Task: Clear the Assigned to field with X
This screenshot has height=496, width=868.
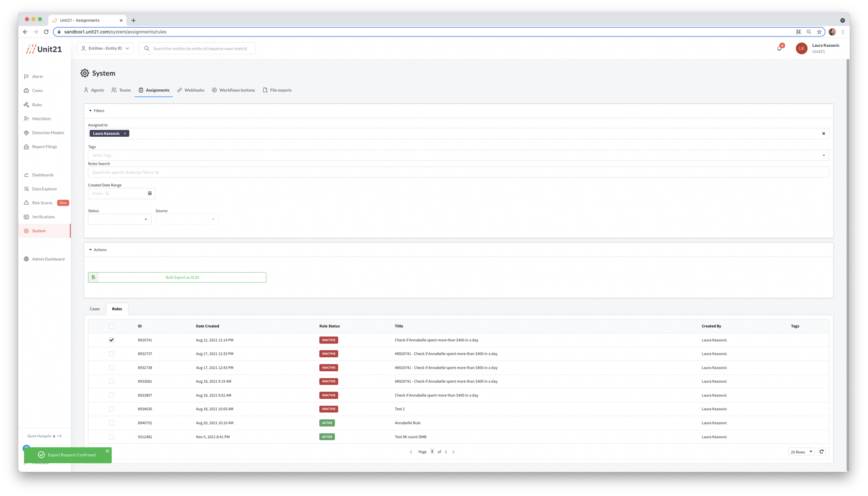Action: (823, 134)
